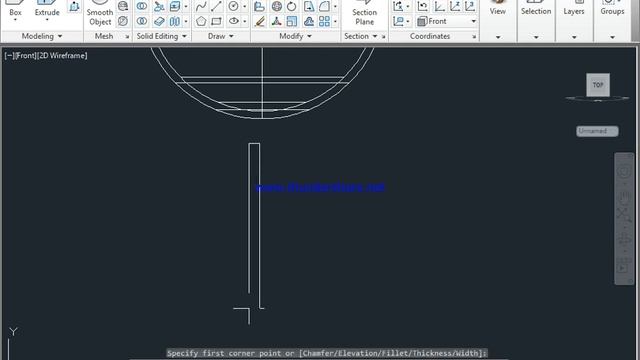Viewport: 640px width, 360px height.
Task: Click the [2D Wireframe] visual style label
Action: (62, 56)
